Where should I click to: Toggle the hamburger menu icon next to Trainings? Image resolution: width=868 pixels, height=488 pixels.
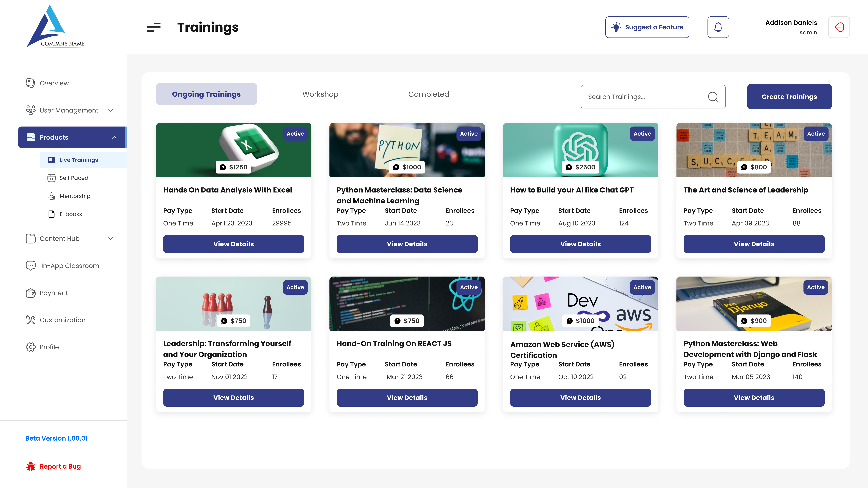pos(154,27)
